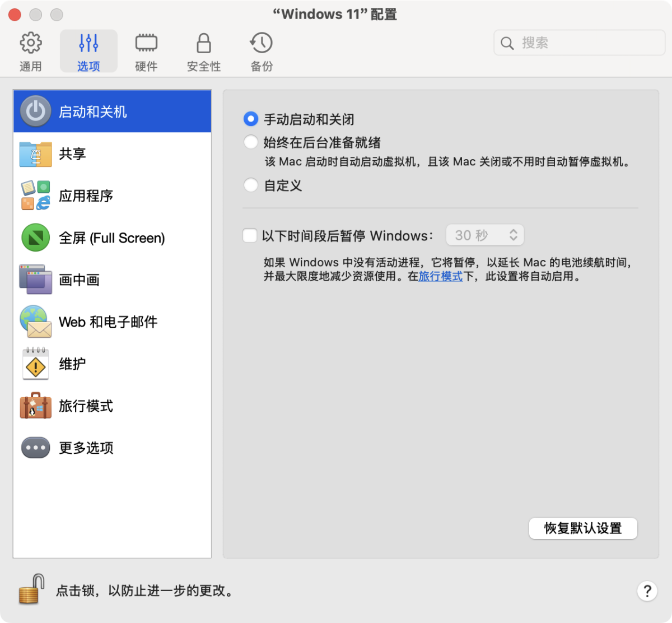Open 全屏 (Full Screen) settings
The width and height of the screenshot is (672, 623).
[111, 238]
